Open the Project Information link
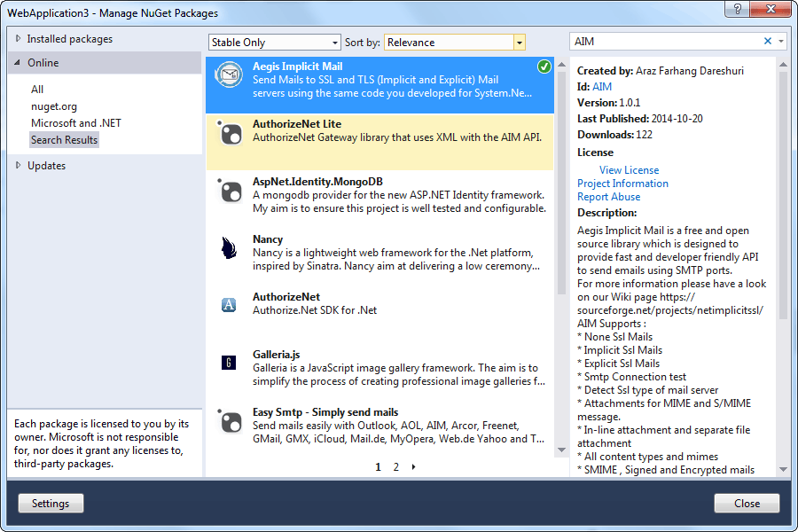The height and width of the screenshot is (532, 798). pyautogui.click(x=622, y=184)
